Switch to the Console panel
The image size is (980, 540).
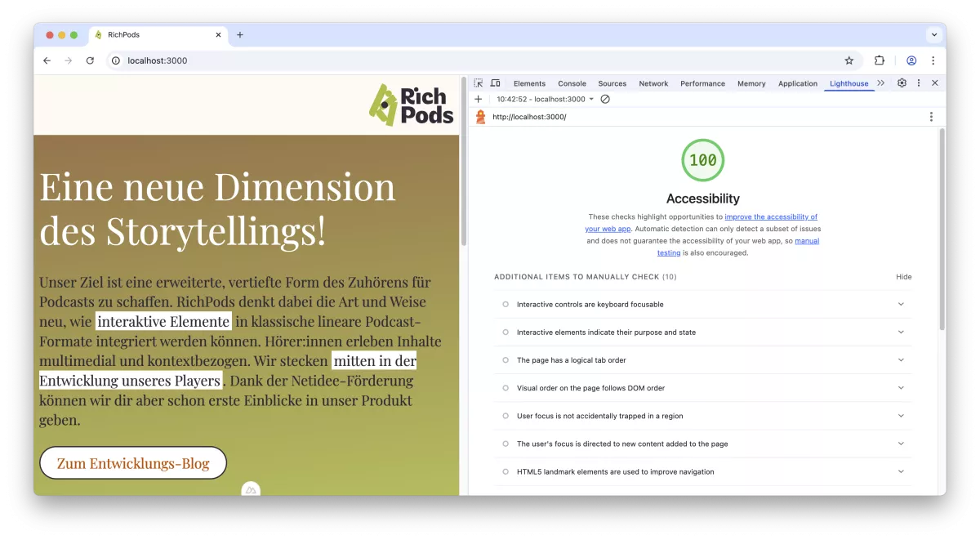[572, 83]
